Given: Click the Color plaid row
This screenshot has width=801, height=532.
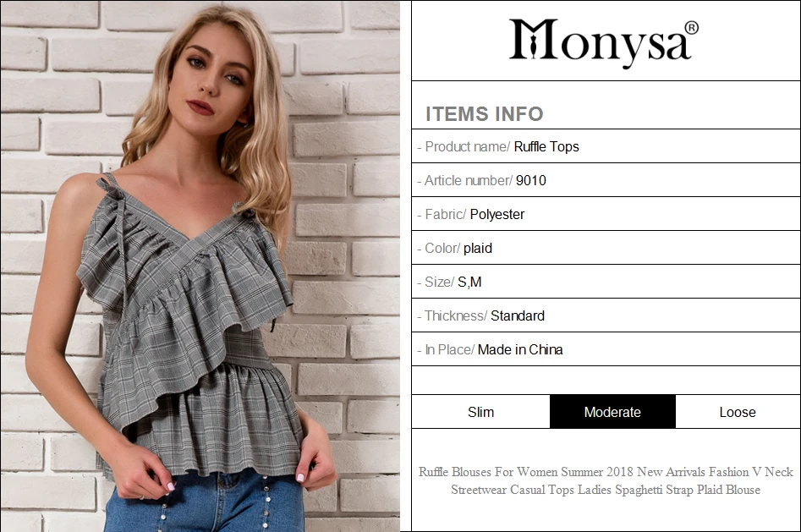Looking at the screenshot, I should click(x=606, y=248).
